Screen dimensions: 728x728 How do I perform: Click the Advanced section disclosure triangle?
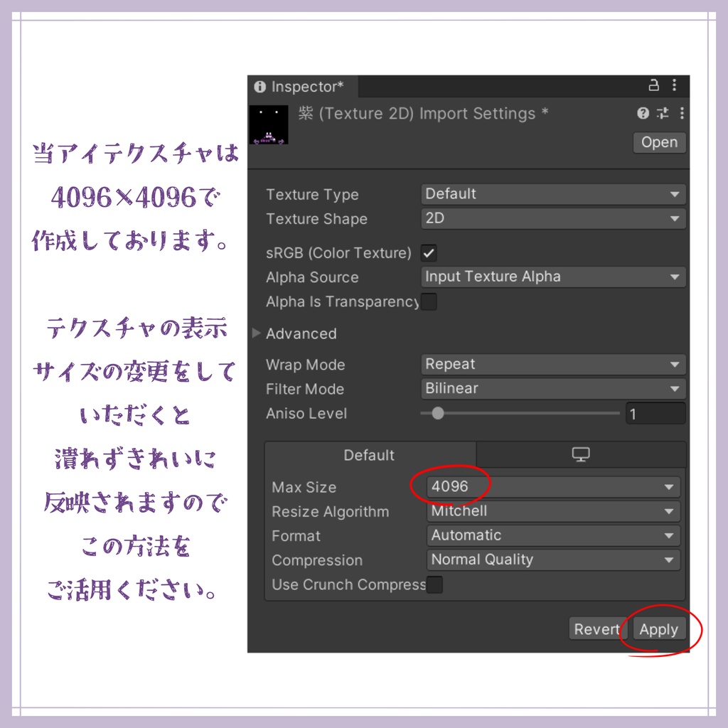(x=255, y=333)
